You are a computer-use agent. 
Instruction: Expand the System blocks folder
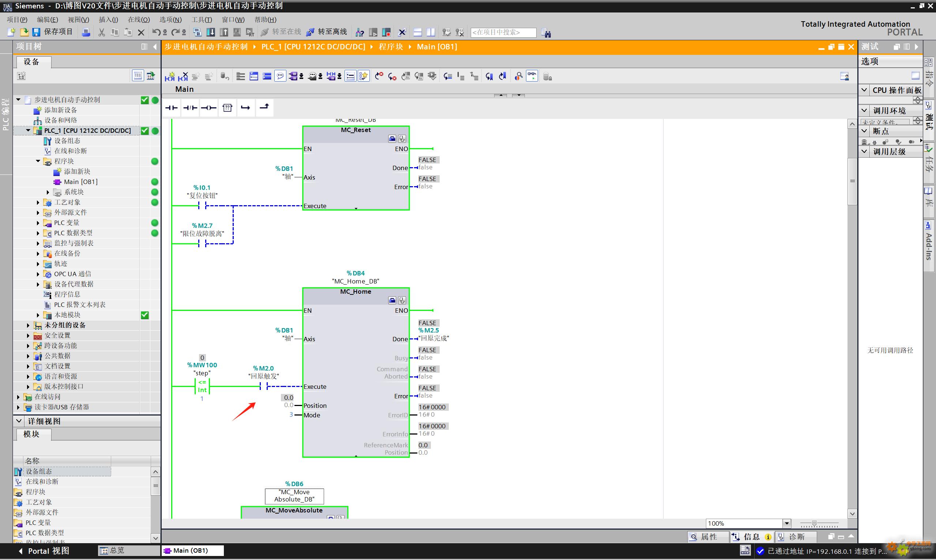[48, 192]
